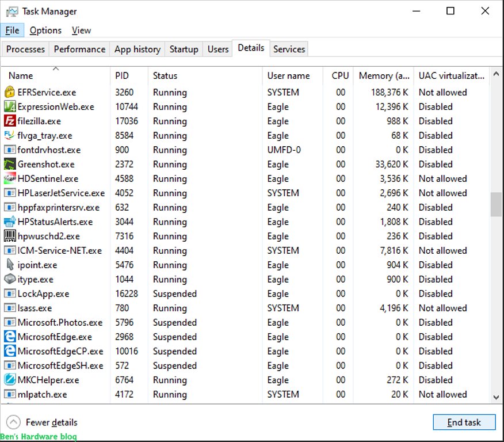Click the HPStatusAlerts.exe printer icon

click(x=10, y=222)
